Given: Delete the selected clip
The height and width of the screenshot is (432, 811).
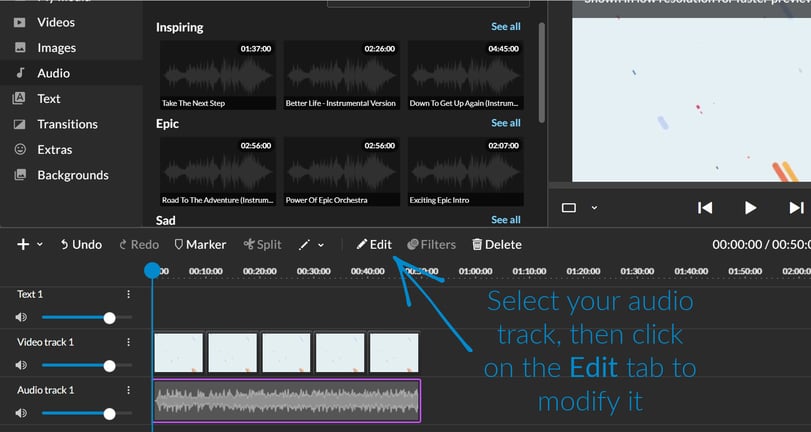Looking at the screenshot, I should point(497,244).
